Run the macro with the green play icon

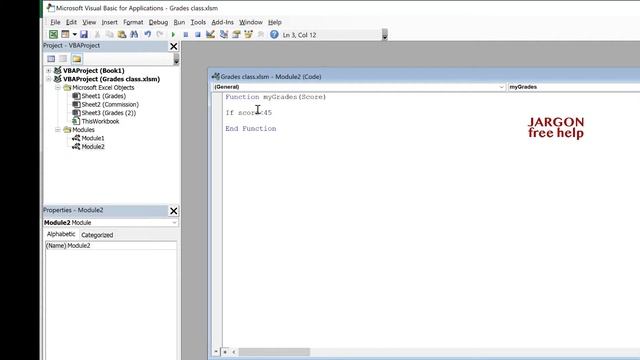(173, 35)
